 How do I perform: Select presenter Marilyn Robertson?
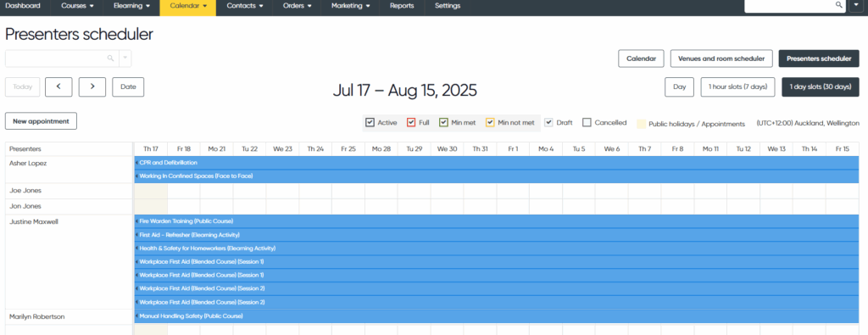pyautogui.click(x=37, y=316)
